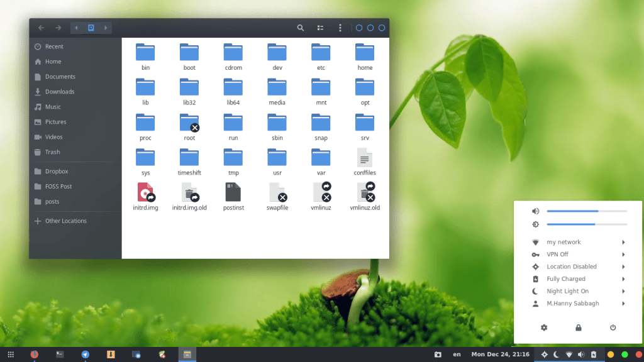Open the file manager search icon
Image resolution: width=644 pixels, height=362 pixels.
click(301, 28)
